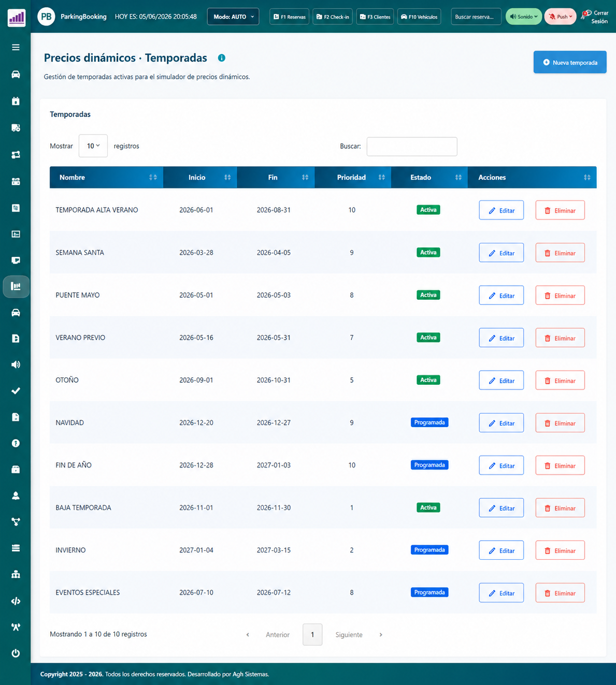Sort by the Fin column header
Viewport: 616px width, 685px height.
(x=276, y=177)
